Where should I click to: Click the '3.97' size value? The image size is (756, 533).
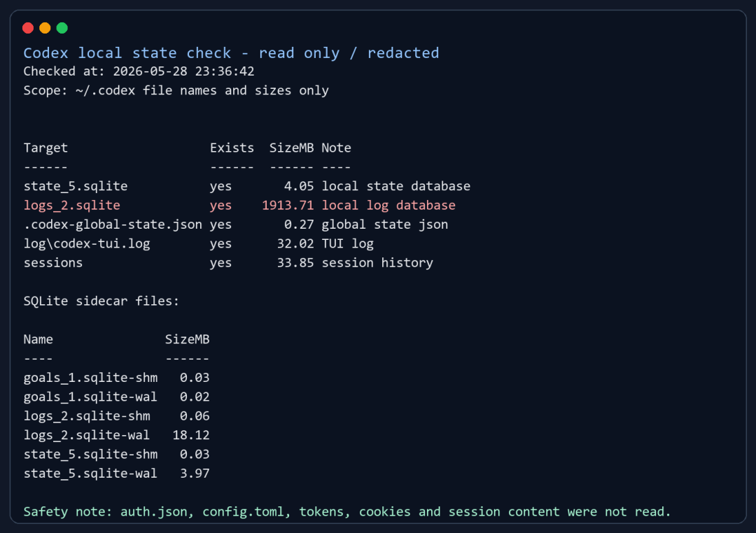point(195,474)
